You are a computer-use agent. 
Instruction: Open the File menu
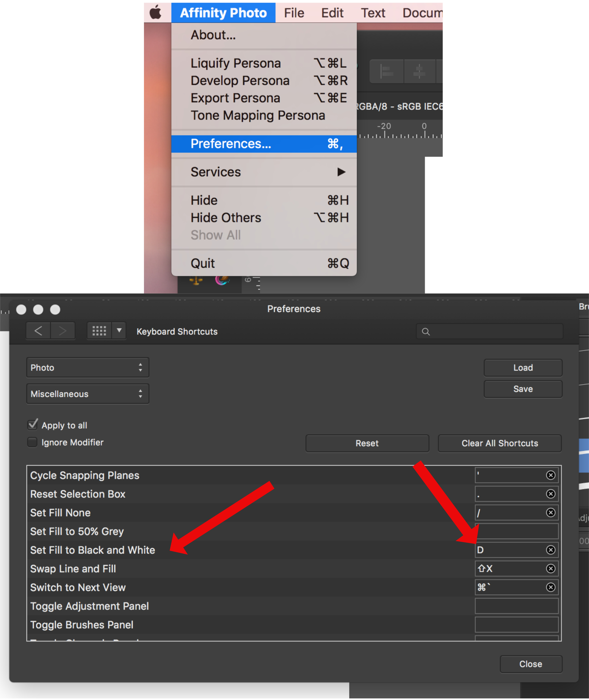coord(294,13)
